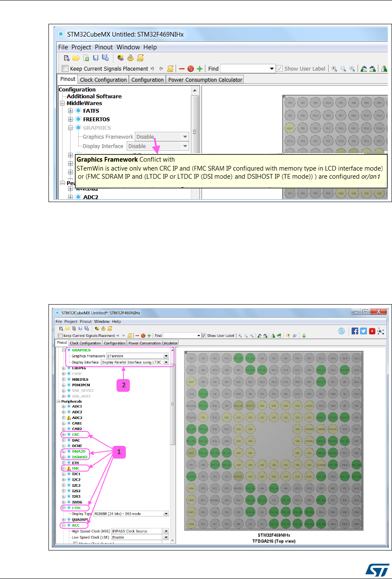Image resolution: width=392 pixels, height=579 pixels.
Task: Click the floppy Save icon in upper window
Action: click(x=96, y=58)
